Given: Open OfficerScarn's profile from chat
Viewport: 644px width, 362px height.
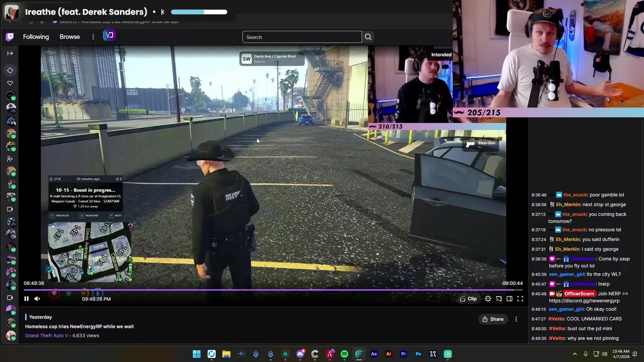Looking at the screenshot, I should coord(579,294).
